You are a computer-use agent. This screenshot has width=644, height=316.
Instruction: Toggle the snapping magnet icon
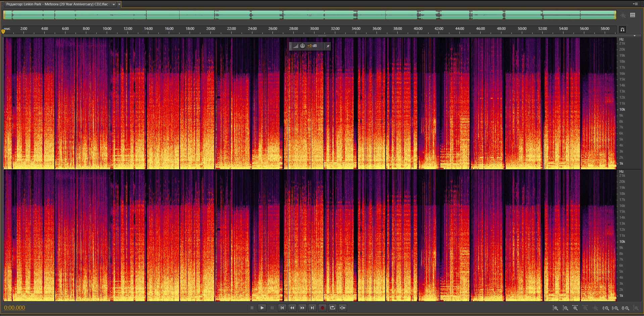click(x=622, y=30)
